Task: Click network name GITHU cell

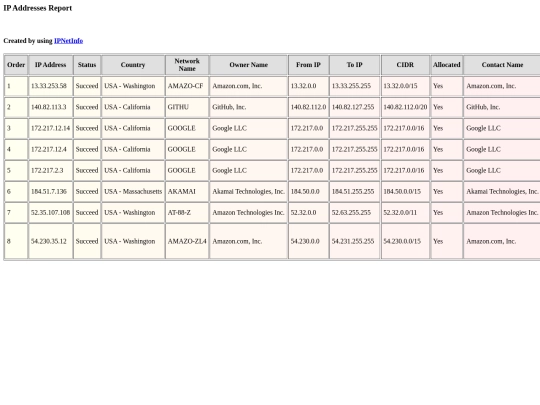Action: point(187,107)
